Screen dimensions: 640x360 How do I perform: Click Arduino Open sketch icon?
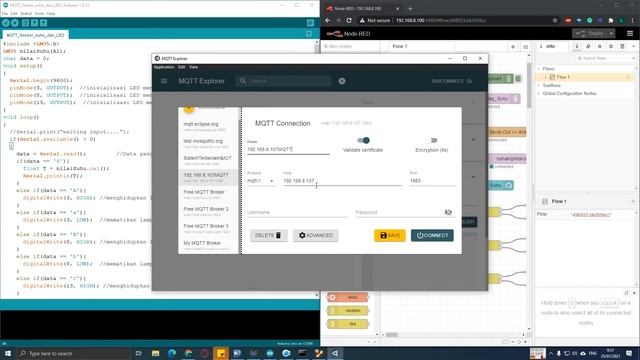[34, 23]
